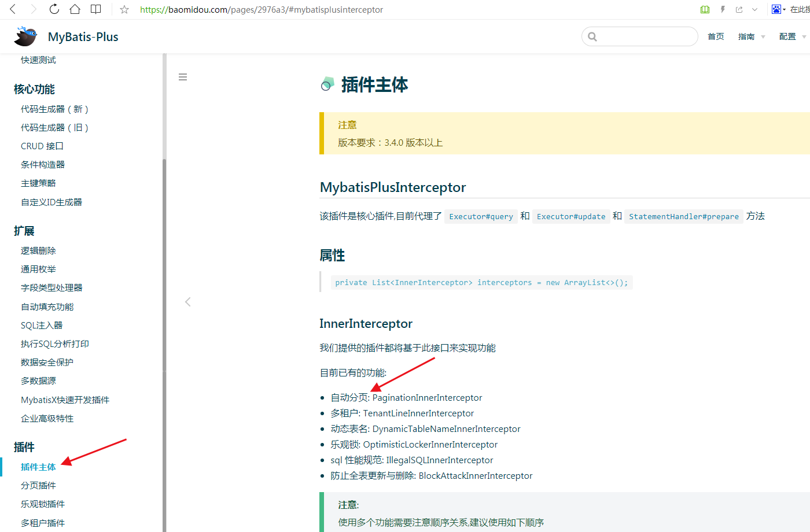Image resolution: width=810 pixels, height=532 pixels.
Task: Click the Executor#update code tag
Action: 571,216
